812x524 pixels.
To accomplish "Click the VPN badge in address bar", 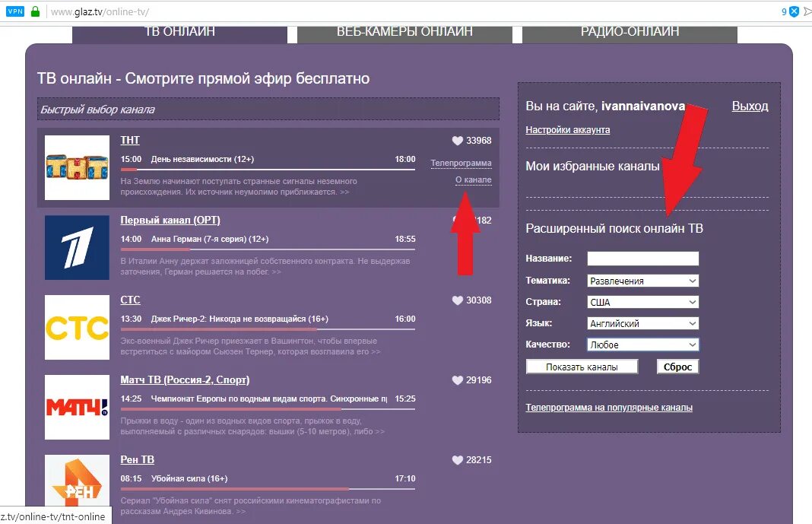I will click(14, 11).
